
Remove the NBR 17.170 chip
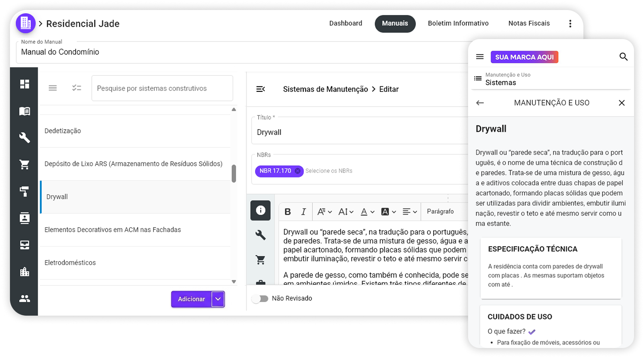coord(297,171)
